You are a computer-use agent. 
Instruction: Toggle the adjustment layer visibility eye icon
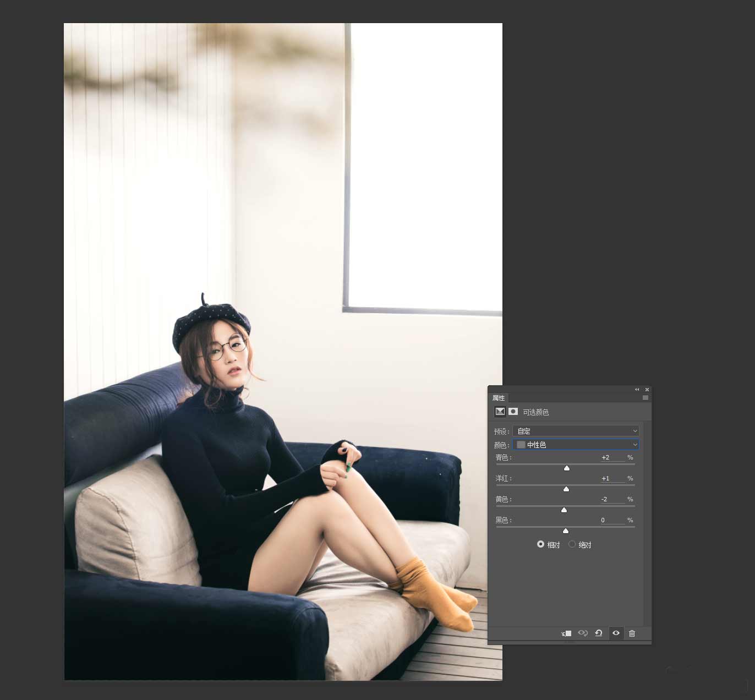click(616, 633)
